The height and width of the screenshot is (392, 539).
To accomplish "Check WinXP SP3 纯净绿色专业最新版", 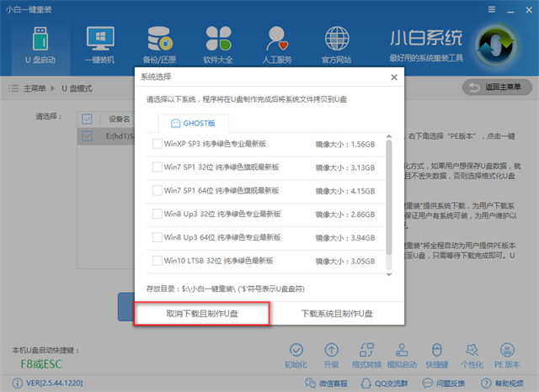I will [157, 145].
